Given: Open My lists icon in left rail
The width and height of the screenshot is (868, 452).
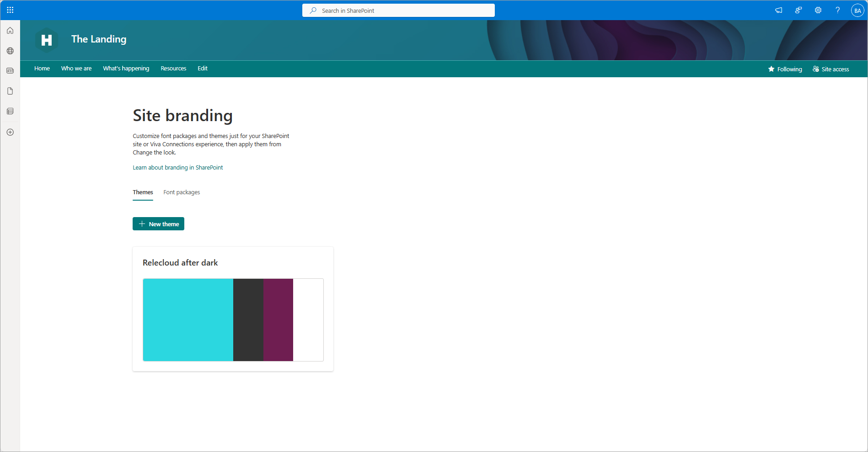Looking at the screenshot, I should (10, 111).
